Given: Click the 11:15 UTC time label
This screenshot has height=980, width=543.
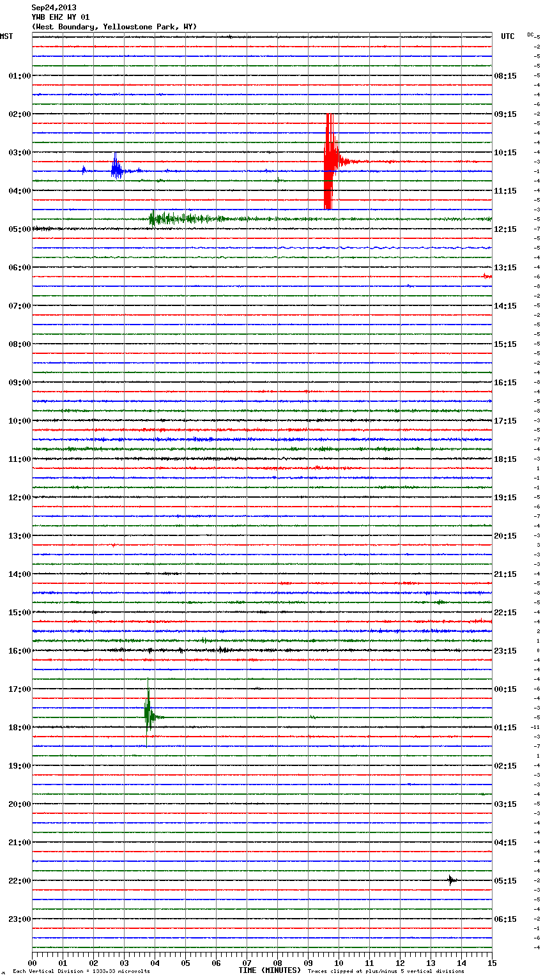Looking at the screenshot, I should (x=505, y=190).
